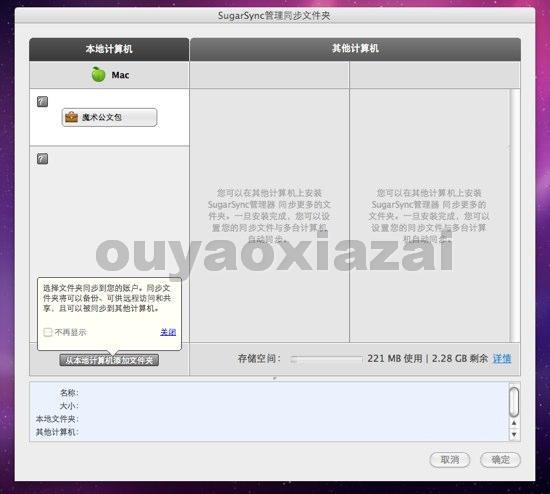This screenshot has width=550, height=494.
Task: Click the 存储空间: label
Action: pos(259,359)
